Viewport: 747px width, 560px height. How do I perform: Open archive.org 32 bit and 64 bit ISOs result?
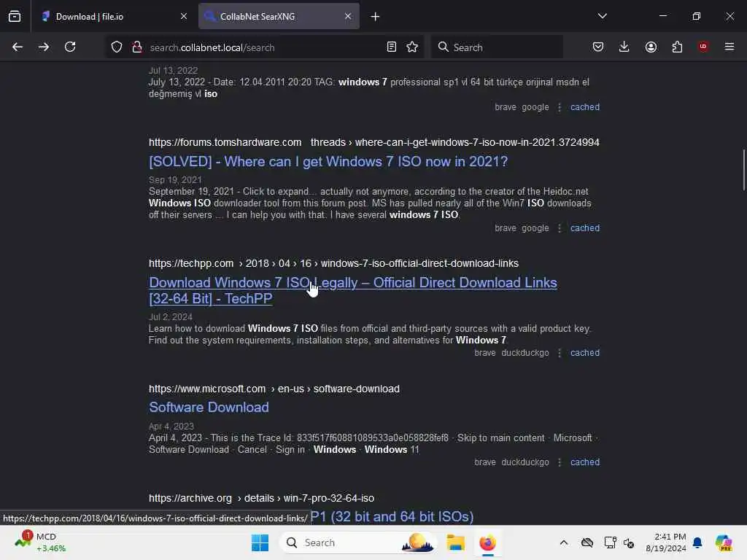tap(392, 517)
